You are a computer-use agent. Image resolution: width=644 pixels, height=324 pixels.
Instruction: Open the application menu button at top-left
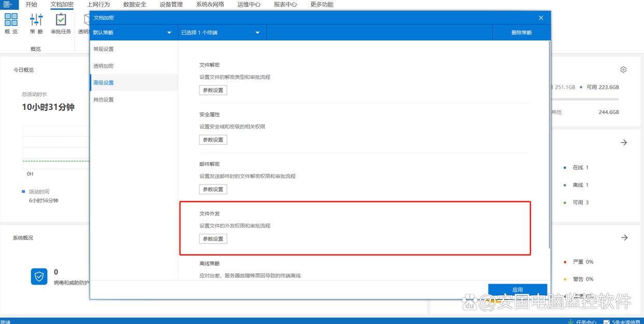click(8, 4)
